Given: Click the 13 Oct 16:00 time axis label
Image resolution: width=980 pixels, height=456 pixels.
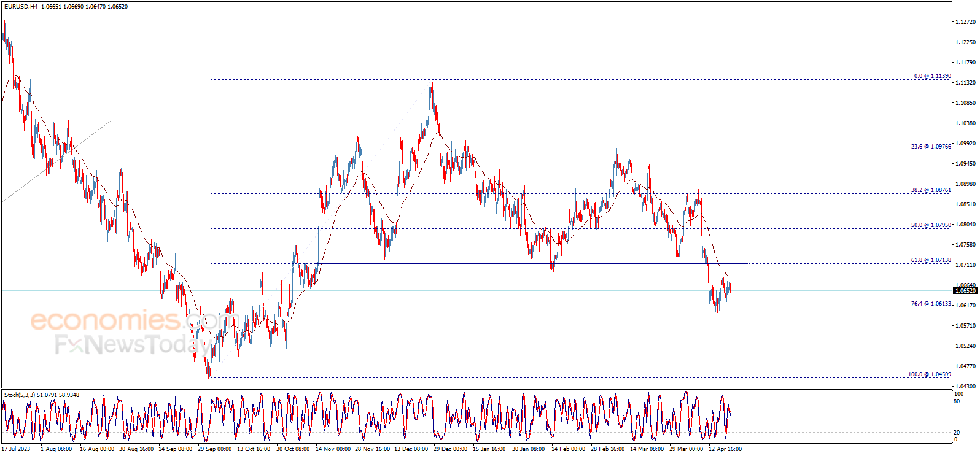Looking at the screenshot, I should (x=254, y=449).
